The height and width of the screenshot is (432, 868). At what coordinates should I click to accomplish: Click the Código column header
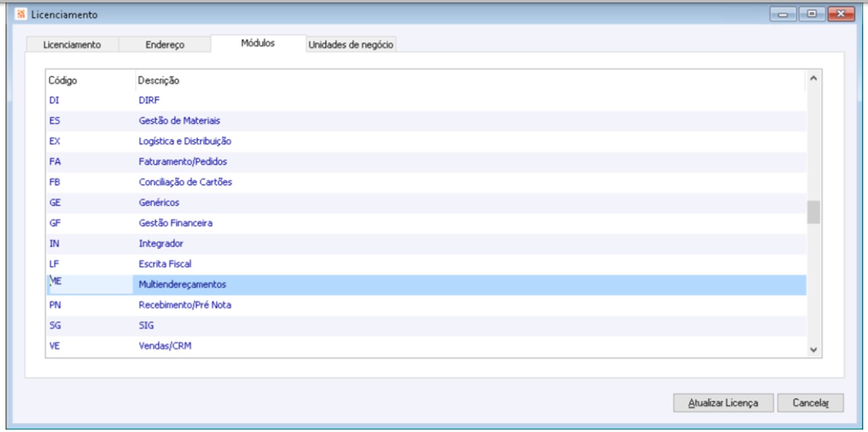(90, 80)
